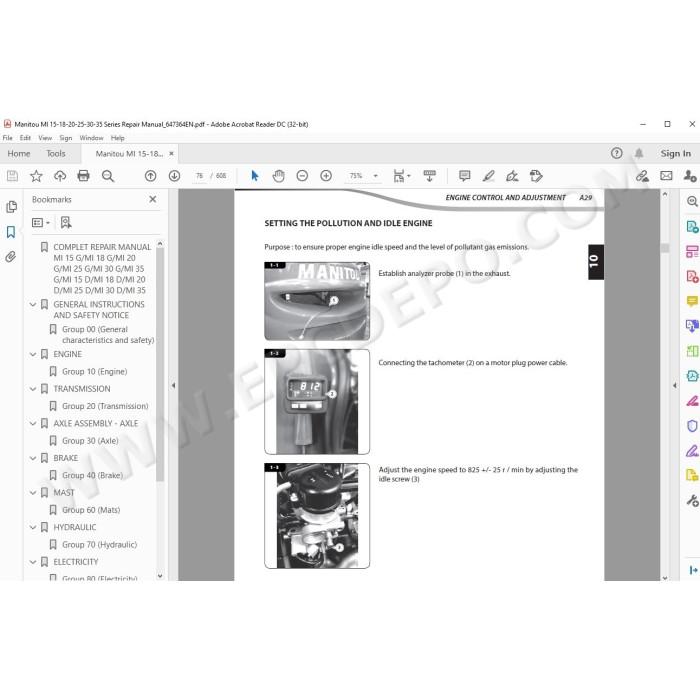Close the Bookmarks panel

click(x=153, y=199)
